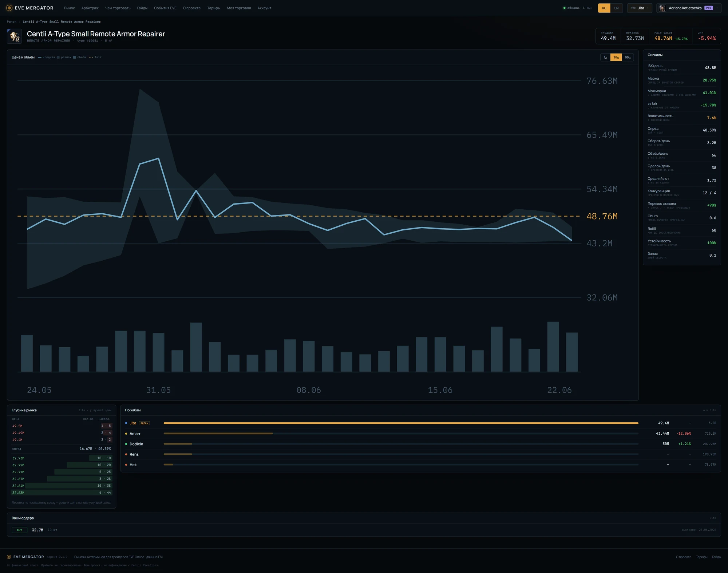Click the Jita hub progress bar
The width and height of the screenshot is (728, 573).
tap(401, 423)
